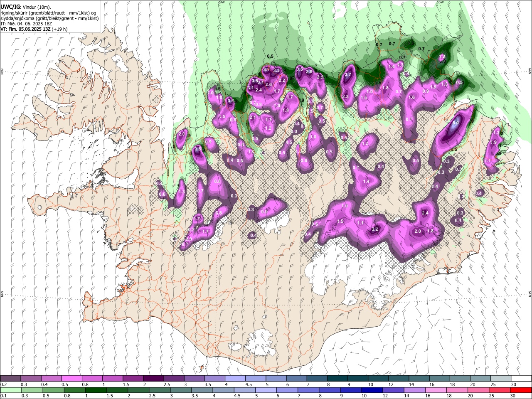Click the '0.2' label in snow legend
Screen dimensions: 532x399
(x=3, y=384)
